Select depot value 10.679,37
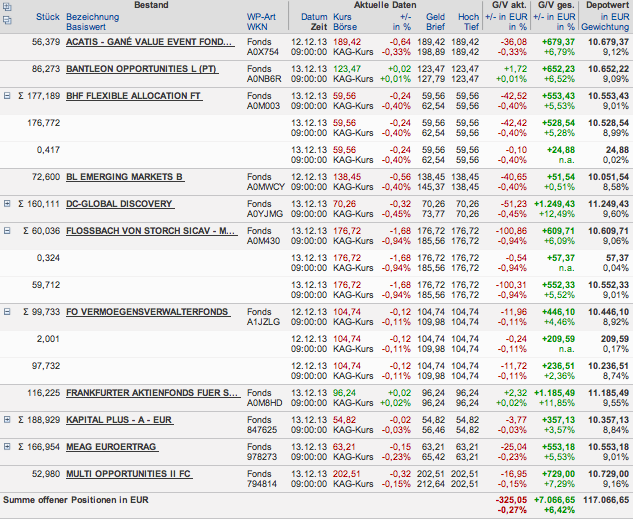 pos(608,42)
